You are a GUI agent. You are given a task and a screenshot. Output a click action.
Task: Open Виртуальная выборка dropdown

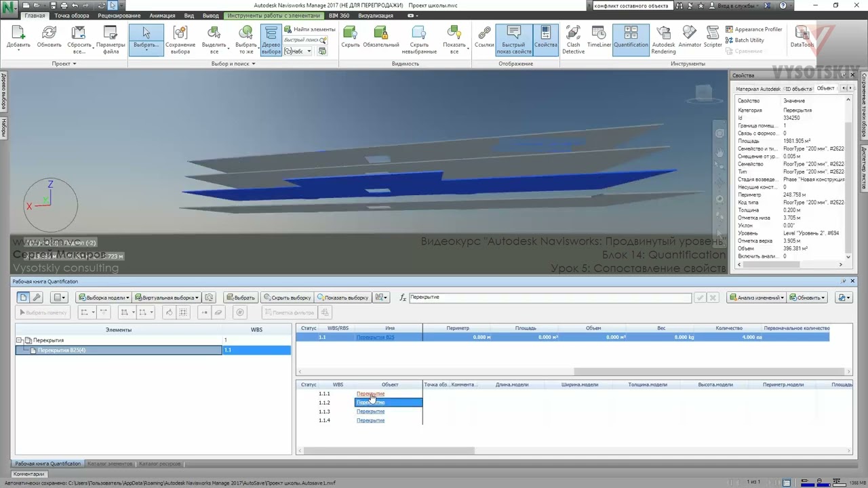point(167,298)
